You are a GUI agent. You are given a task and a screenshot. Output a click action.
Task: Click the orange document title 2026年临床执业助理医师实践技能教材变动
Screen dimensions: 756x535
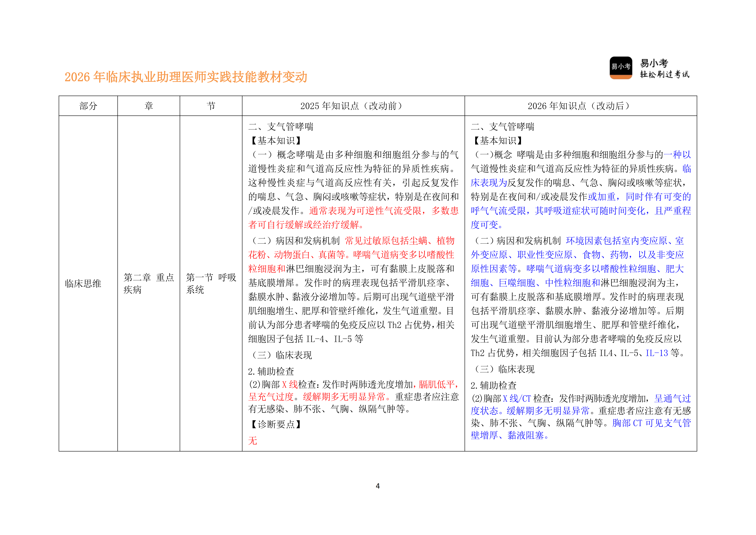[187, 77]
